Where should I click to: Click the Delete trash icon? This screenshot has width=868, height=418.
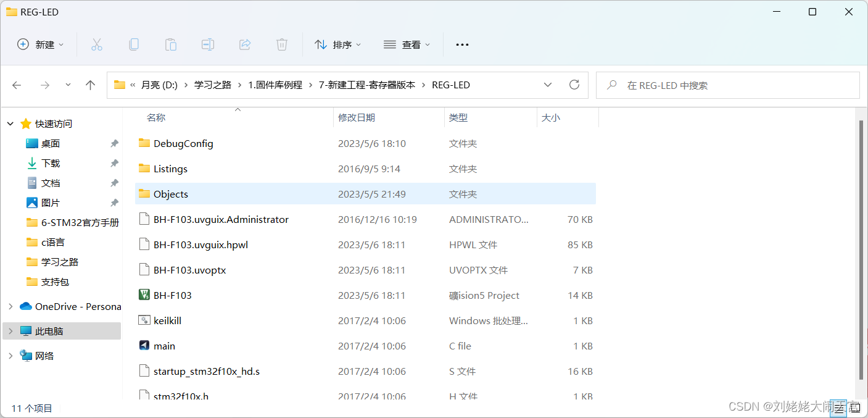click(282, 44)
